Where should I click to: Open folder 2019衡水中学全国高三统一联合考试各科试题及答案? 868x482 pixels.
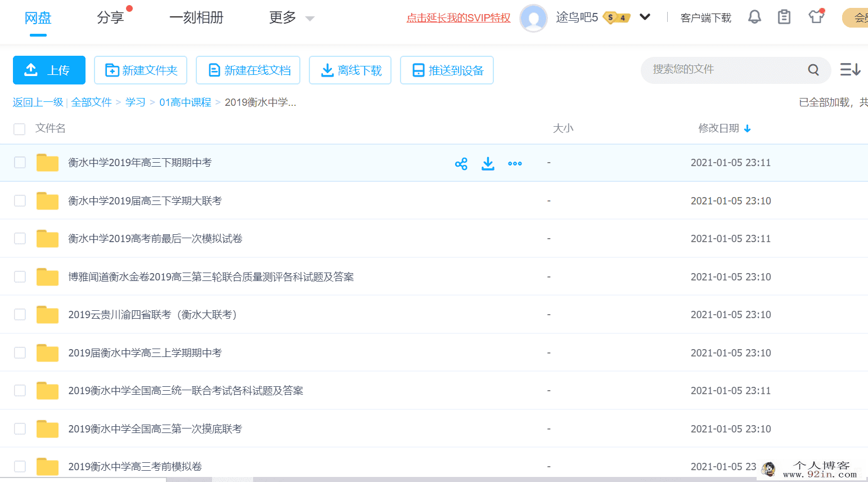pyautogui.click(x=186, y=391)
